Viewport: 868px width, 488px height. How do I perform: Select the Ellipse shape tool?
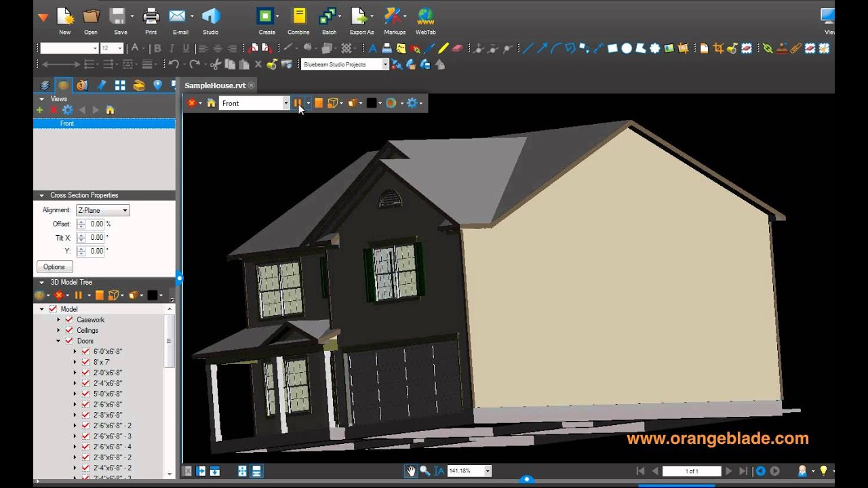627,48
